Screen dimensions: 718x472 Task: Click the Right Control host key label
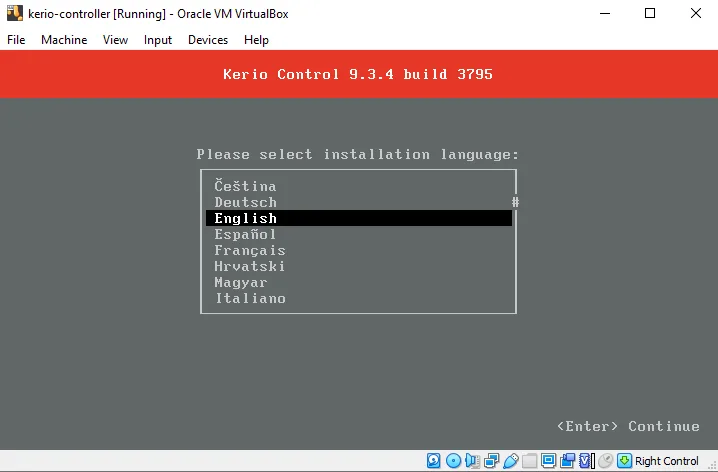[x=667, y=461]
